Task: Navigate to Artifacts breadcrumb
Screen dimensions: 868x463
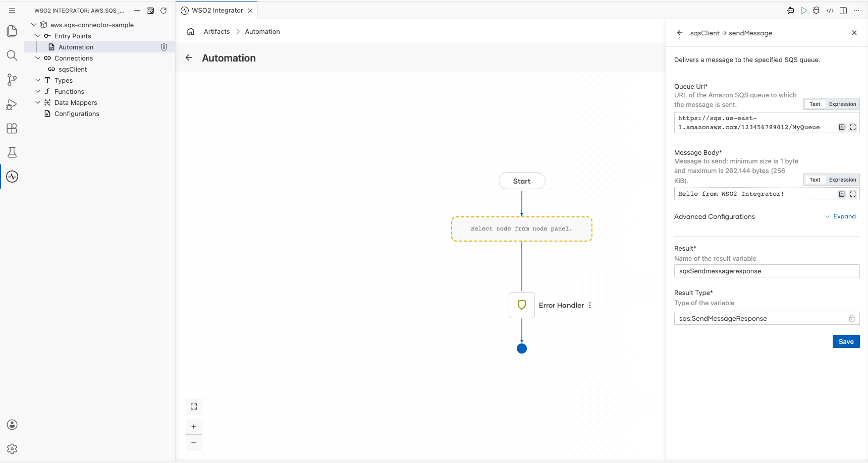Action: (216, 31)
